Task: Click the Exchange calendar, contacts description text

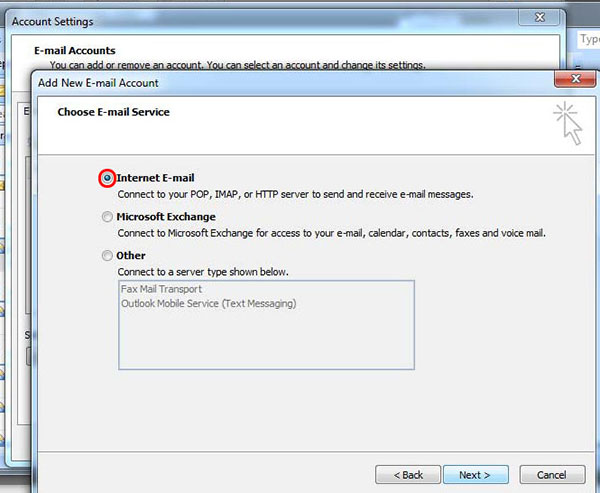Action: click(332, 233)
